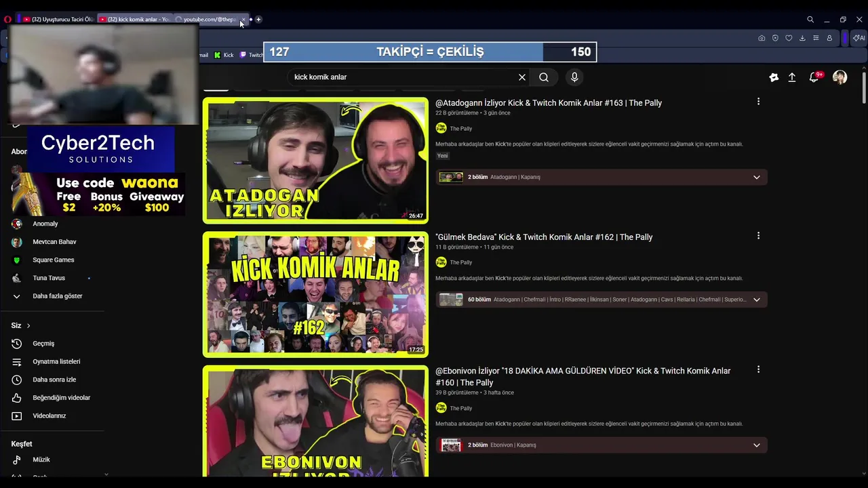
Task: Open the browser downloads icon
Action: tap(802, 38)
